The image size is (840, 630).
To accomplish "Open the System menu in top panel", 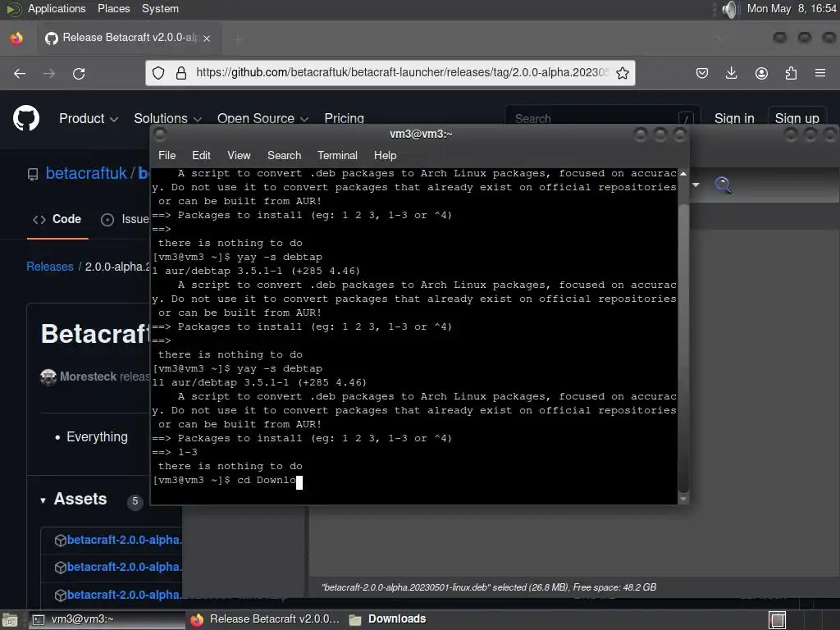I will 160,8.
